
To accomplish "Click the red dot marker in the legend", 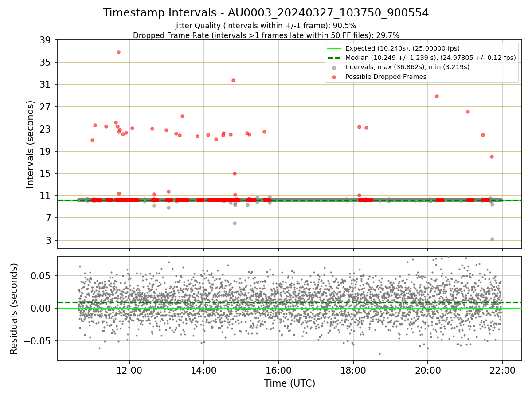I will pos(334,77).
